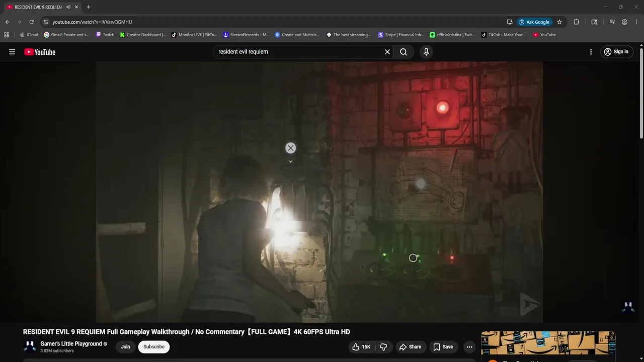Bookmark this page with star icon
The width and height of the screenshot is (644, 362).
(559, 22)
